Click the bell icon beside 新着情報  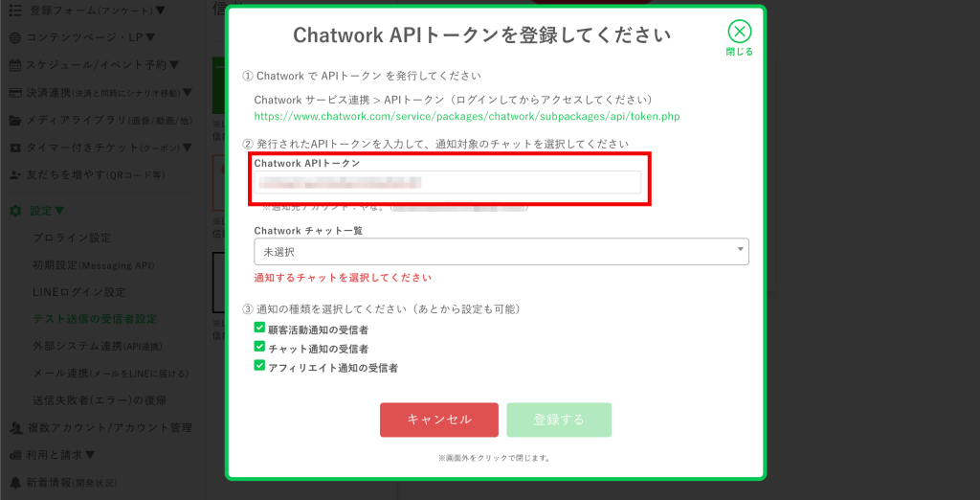point(15,483)
